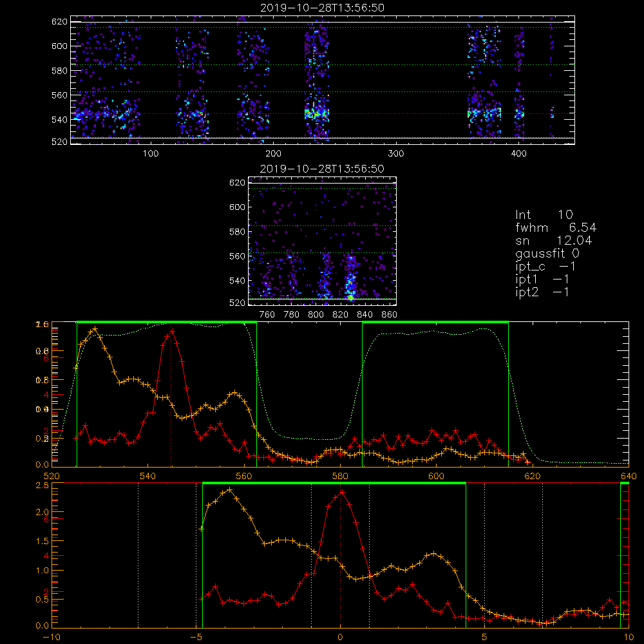Viewport: 644px width, 644px height.
Task: Click the bright vertical streak near 830 in middle image
Action: pos(350,277)
